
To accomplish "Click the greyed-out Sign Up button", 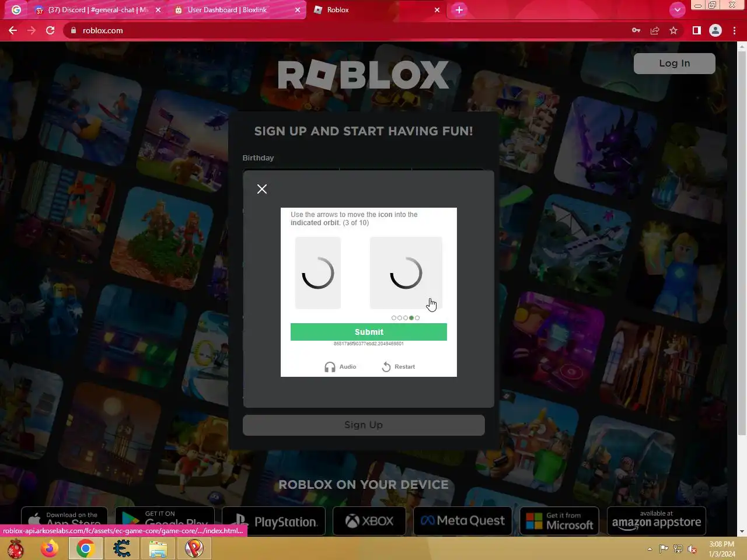I will pyautogui.click(x=364, y=425).
